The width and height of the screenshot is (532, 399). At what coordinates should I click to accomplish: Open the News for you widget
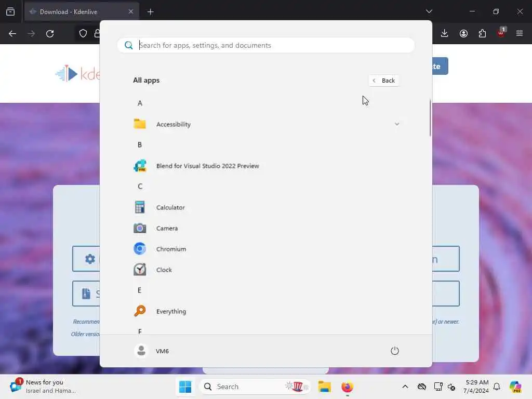(x=43, y=387)
